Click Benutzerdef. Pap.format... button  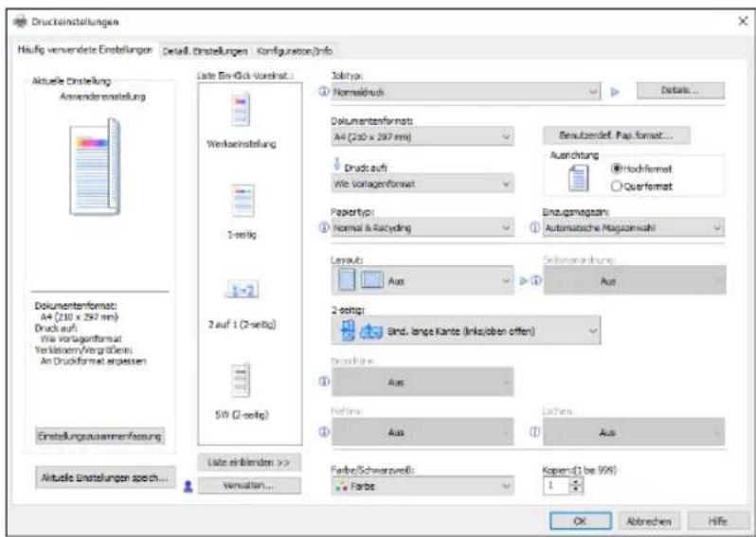point(616,135)
